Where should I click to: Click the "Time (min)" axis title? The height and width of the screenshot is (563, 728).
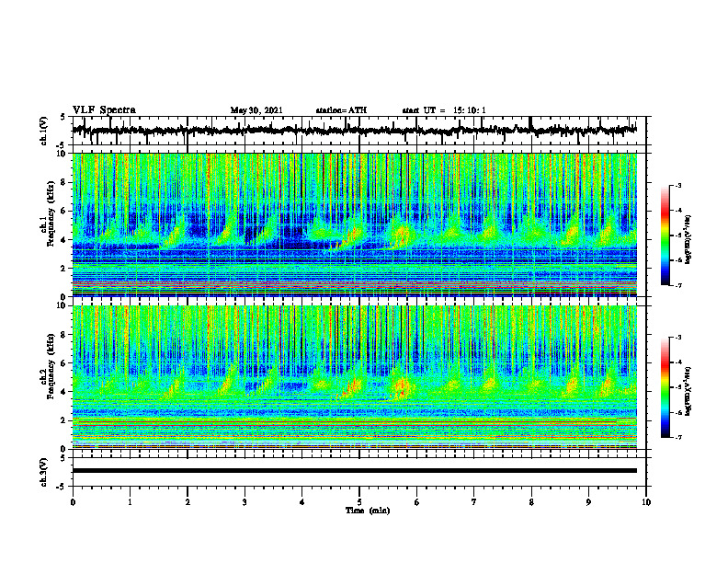point(368,511)
